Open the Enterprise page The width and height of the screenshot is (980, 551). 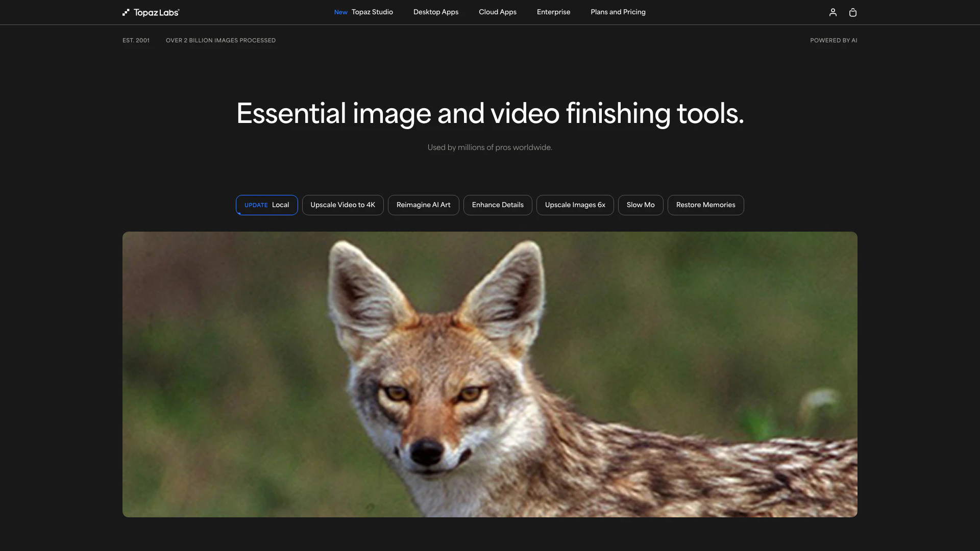tap(553, 12)
